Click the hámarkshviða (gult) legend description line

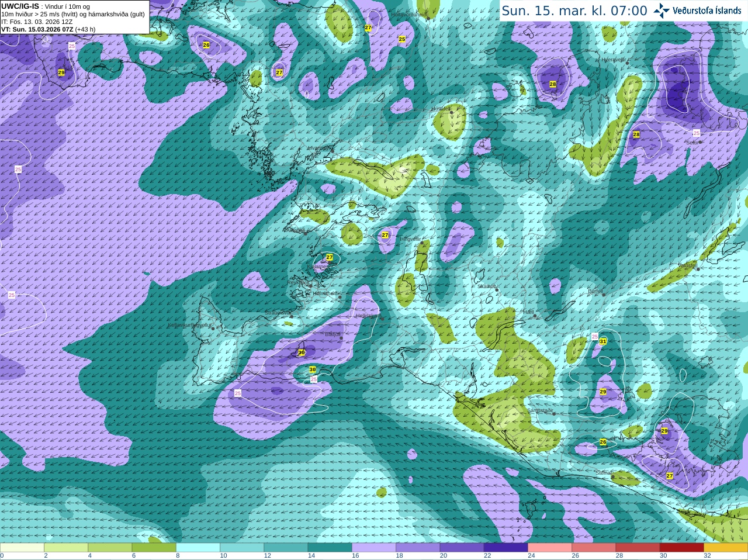pyautogui.click(x=73, y=14)
